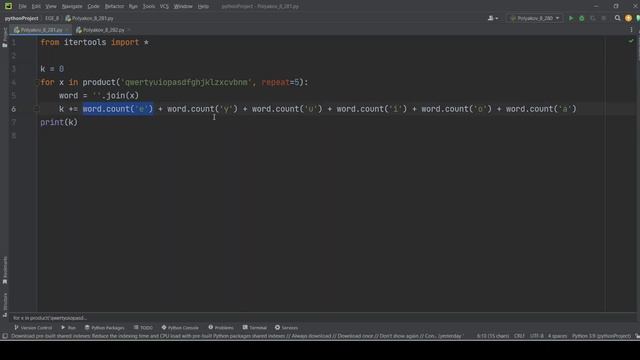640x360 pixels.
Task: Open the Help menu
Action: point(203,7)
